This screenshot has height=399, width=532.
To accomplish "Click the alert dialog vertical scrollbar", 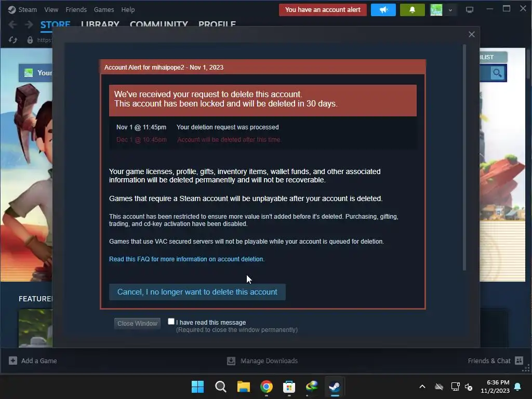I will click(x=464, y=157).
